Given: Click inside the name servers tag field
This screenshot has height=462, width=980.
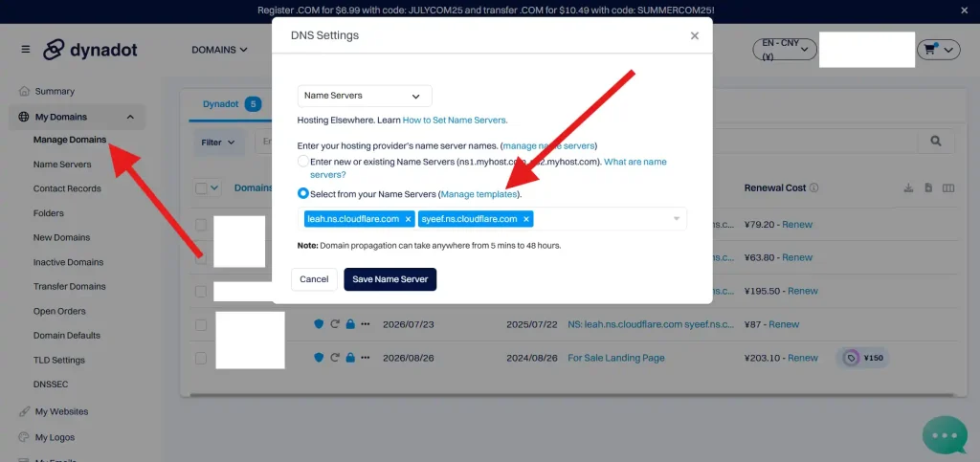Looking at the screenshot, I should coord(492,219).
